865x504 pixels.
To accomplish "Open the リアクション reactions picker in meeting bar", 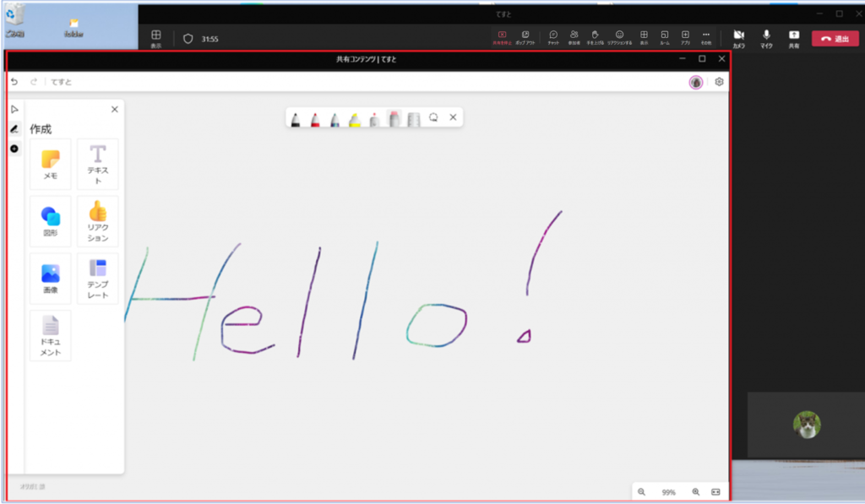I will click(x=619, y=37).
